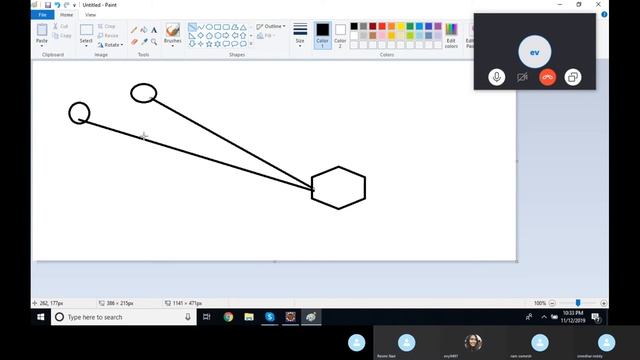640x360 pixels.
Task: Click the Paste clipboard button
Action: tap(42, 30)
